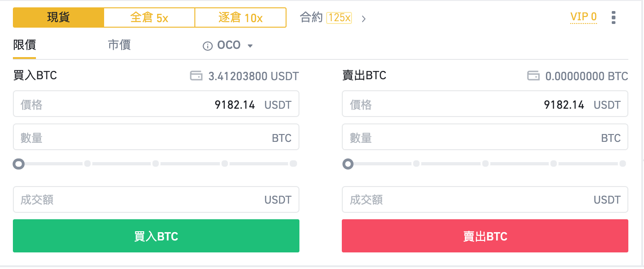The width and height of the screenshot is (644, 269).
Task: Open the VIP 0 link
Action: (583, 17)
